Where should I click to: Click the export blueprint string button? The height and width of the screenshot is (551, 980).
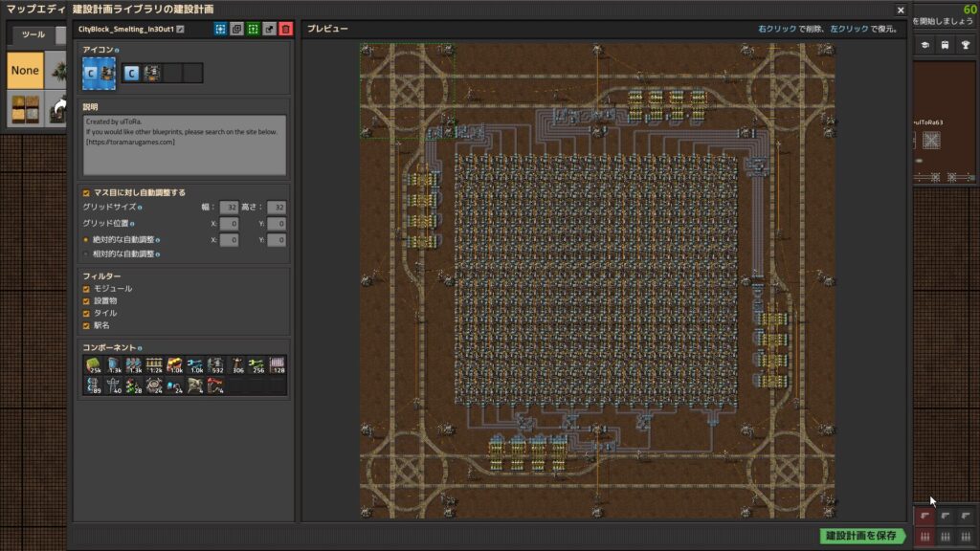pyautogui.click(x=269, y=29)
